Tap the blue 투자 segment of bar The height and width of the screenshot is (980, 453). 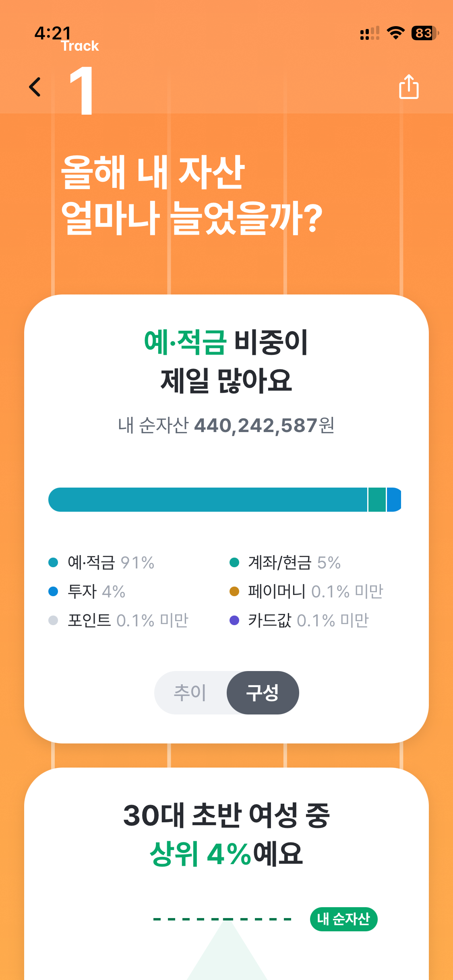coord(394,500)
